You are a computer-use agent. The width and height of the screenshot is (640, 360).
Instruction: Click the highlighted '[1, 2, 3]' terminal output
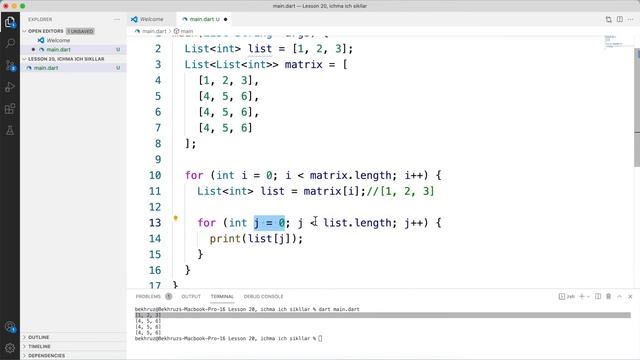148,315
